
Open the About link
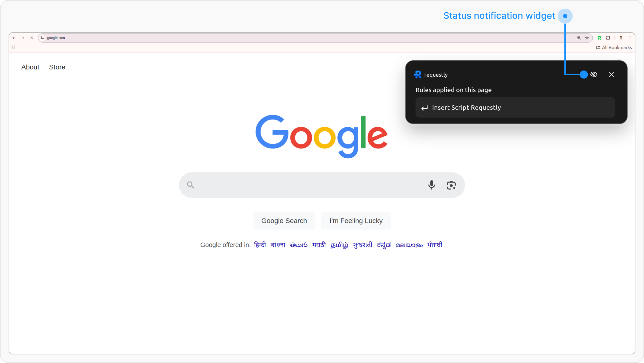point(30,67)
